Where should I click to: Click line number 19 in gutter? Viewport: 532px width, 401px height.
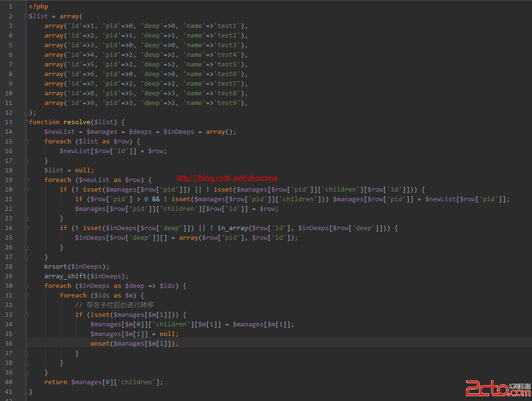(x=9, y=180)
